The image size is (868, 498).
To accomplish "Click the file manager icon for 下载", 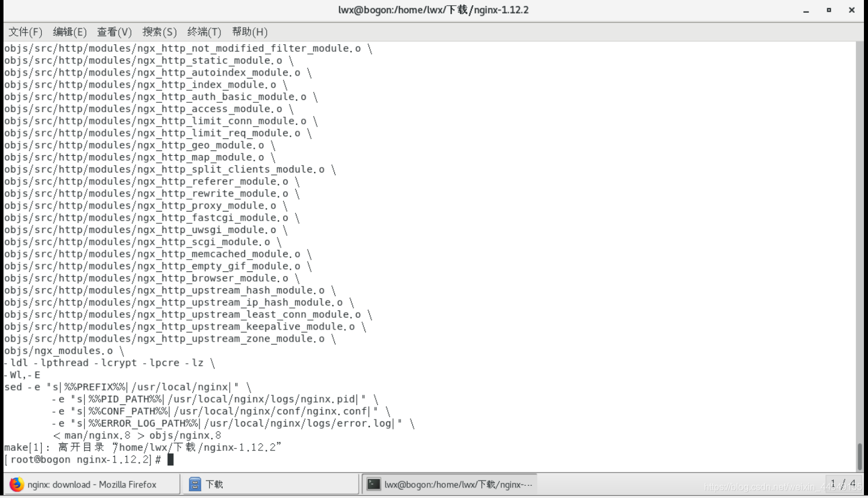I will click(x=195, y=484).
